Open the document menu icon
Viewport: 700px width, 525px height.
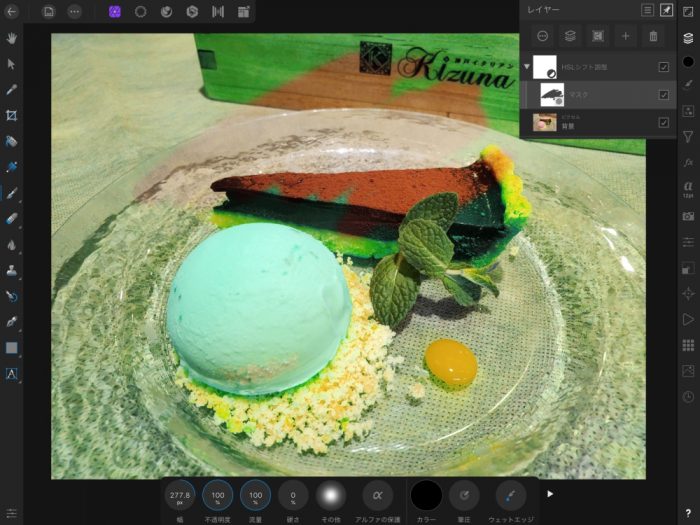48,12
